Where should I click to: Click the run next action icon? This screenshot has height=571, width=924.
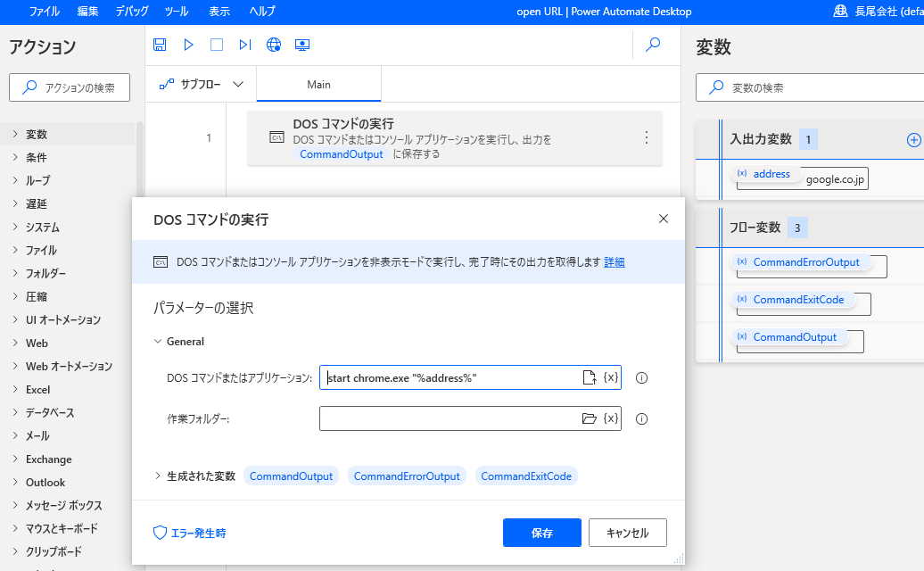245,44
